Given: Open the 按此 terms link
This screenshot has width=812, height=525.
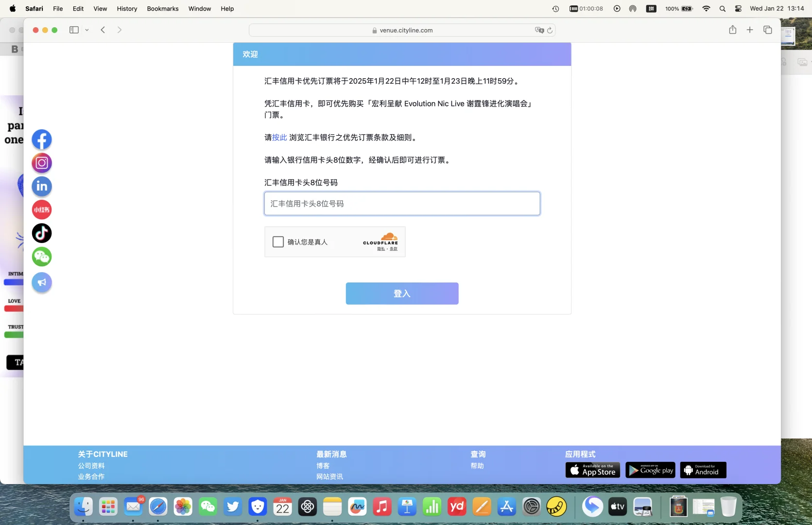Looking at the screenshot, I should (x=279, y=138).
